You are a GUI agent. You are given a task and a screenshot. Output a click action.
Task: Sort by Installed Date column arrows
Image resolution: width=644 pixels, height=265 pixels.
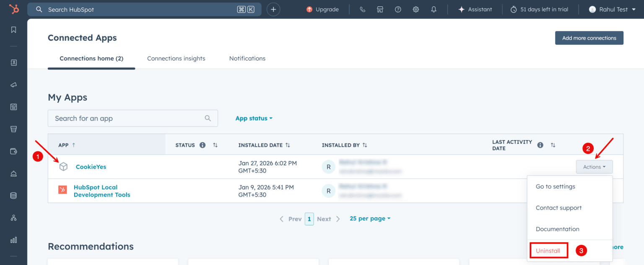point(288,145)
